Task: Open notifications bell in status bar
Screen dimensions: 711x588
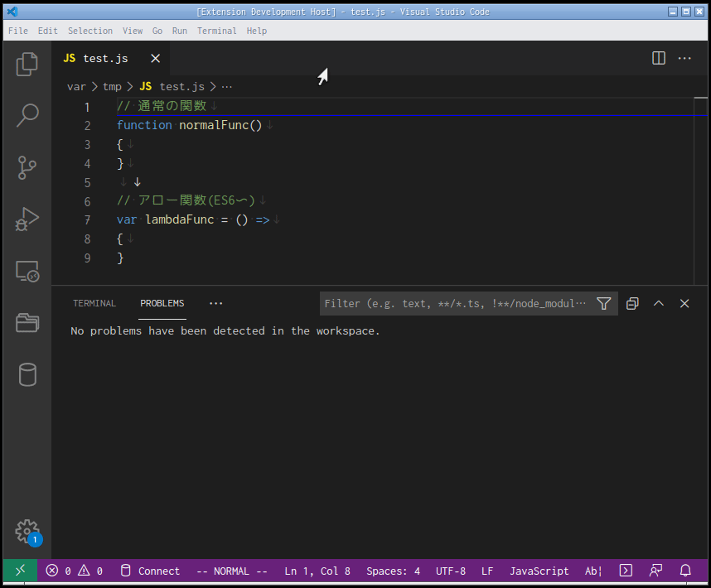Action: 685,571
